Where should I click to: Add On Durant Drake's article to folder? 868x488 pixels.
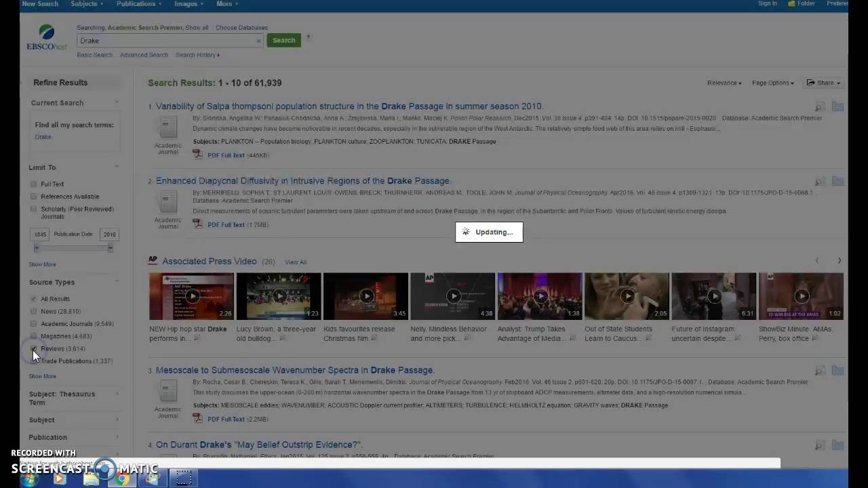pos(838,445)
